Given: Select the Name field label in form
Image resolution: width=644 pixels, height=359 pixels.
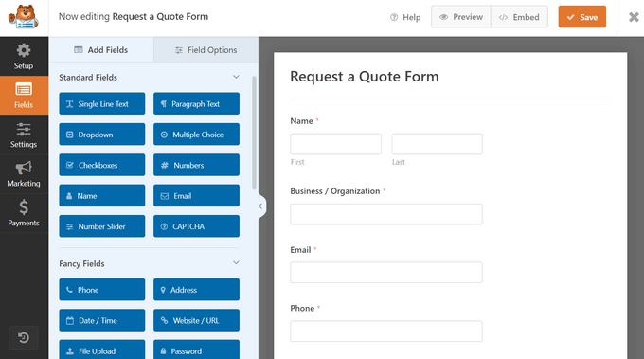Looking at the screenshot, I should click(x=301, y=120).
